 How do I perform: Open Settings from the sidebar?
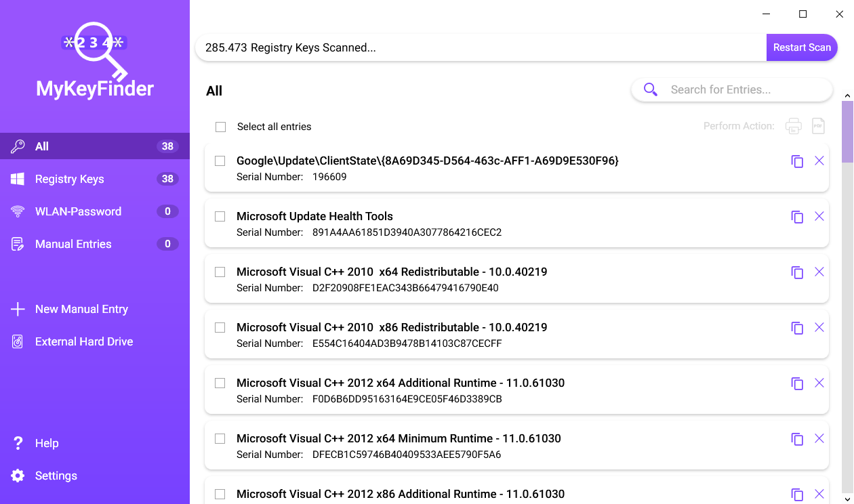[x=95, y=476]
